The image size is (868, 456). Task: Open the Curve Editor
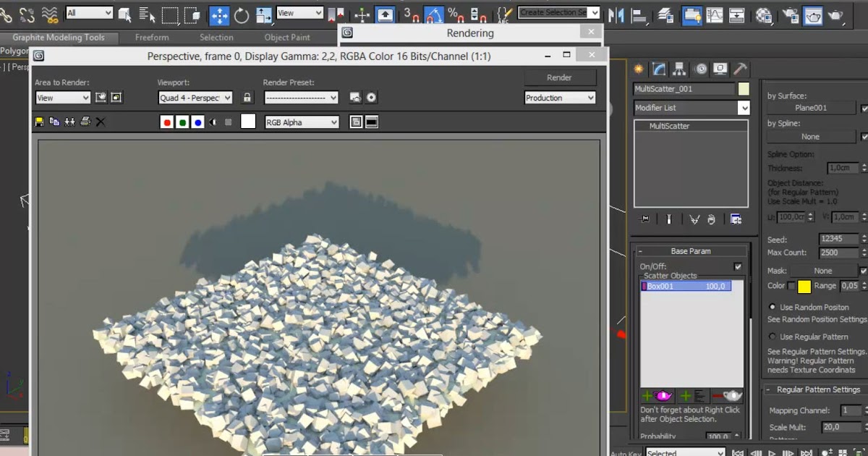[714, 14]
